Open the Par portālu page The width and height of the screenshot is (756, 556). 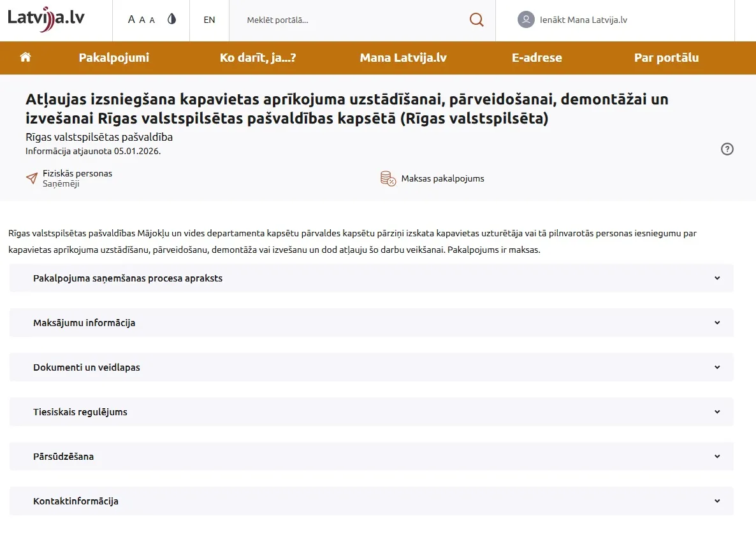[x=666, y=57]
